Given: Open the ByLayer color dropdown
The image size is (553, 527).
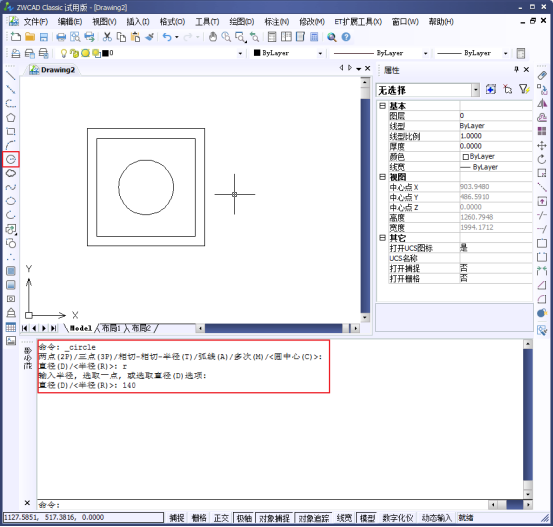Looking at the screenshot, I should [x=320, y=53].
